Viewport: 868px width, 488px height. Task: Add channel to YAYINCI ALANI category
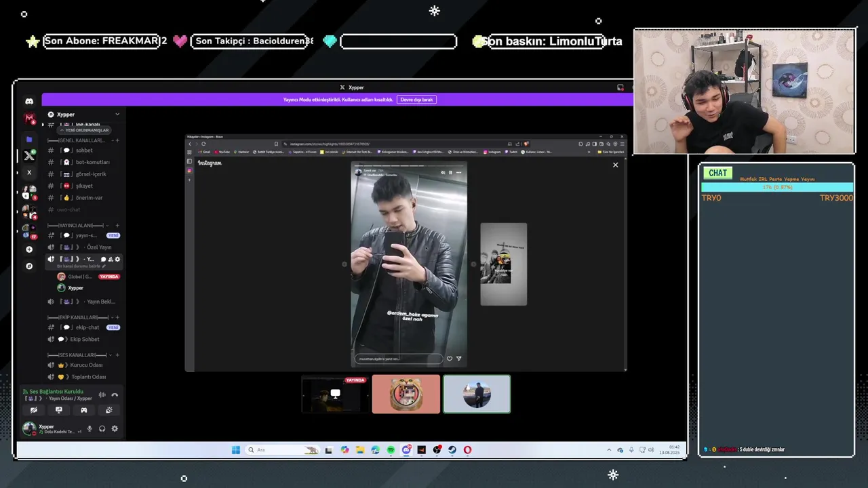[117, 225]
